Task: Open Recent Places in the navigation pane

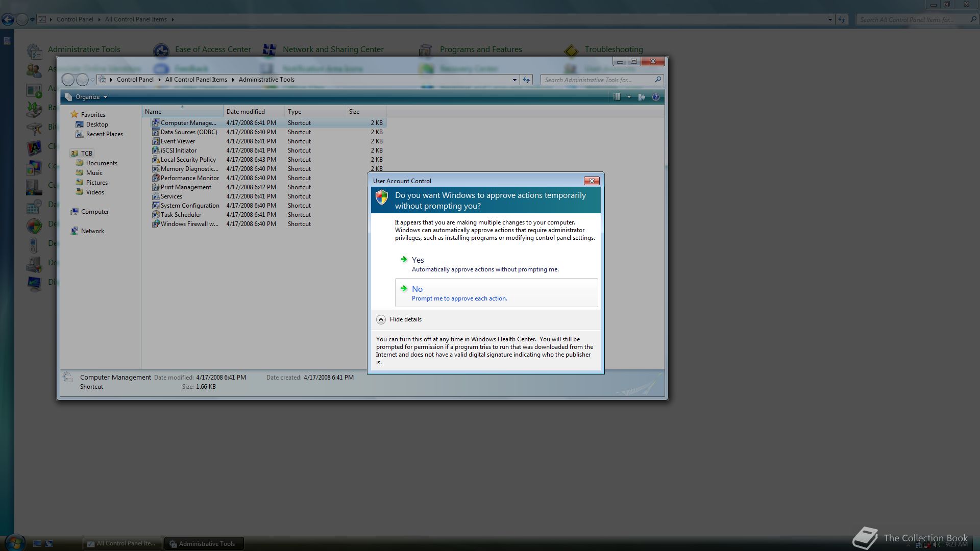Action: pyautogui.click(x=99, y=134)
